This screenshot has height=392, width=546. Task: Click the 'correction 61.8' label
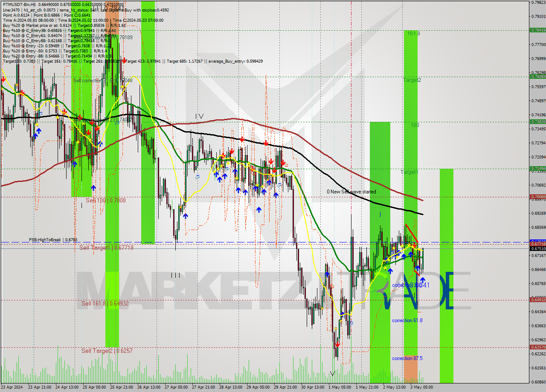[x=407, y=320]
